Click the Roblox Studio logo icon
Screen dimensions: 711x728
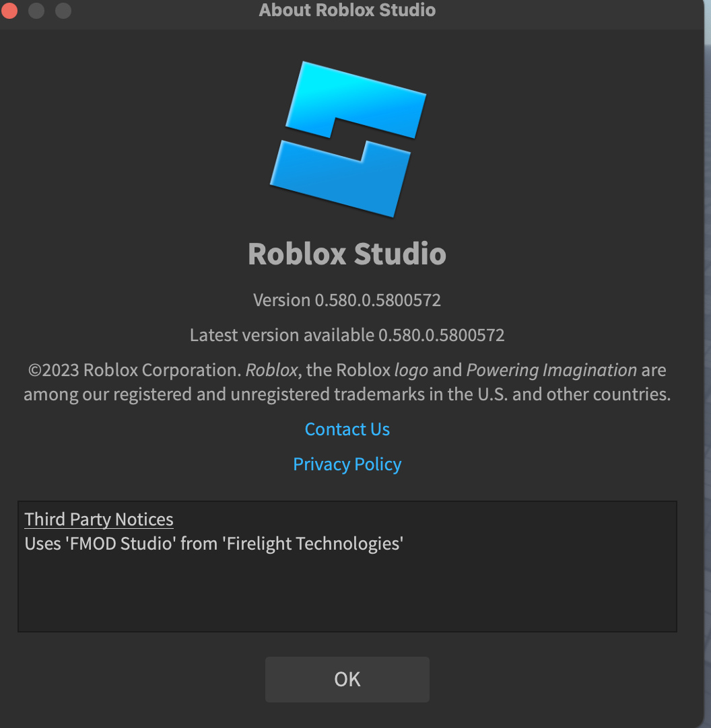[x=347, y=139]
